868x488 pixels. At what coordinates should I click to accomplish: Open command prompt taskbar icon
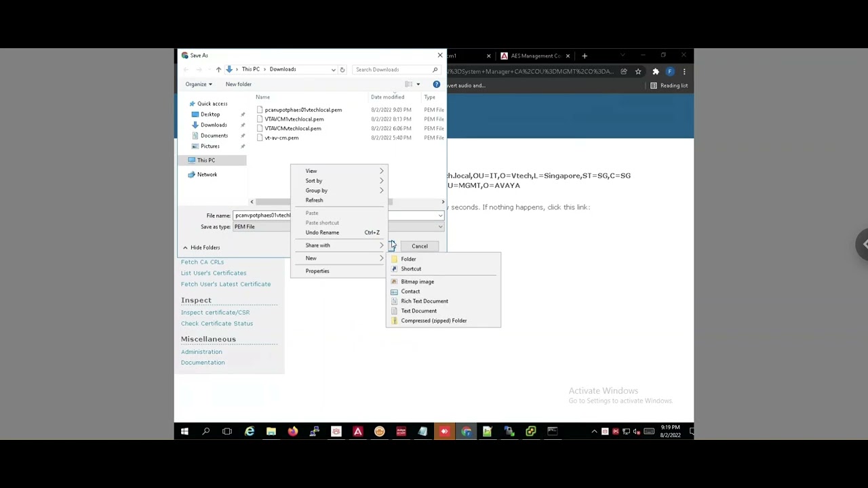point(553,431)
